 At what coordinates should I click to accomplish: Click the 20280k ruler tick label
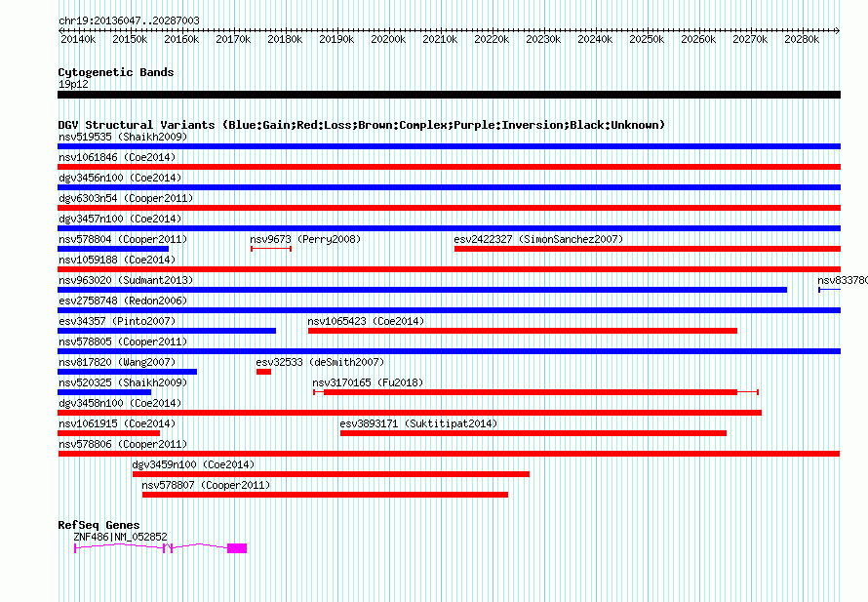tap(802, 39)
